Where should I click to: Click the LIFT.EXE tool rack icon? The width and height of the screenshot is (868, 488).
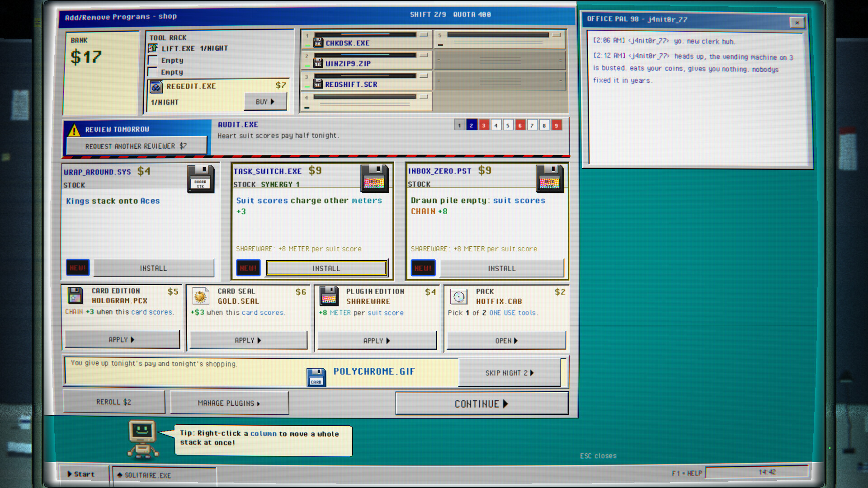(x=153, y=48)
